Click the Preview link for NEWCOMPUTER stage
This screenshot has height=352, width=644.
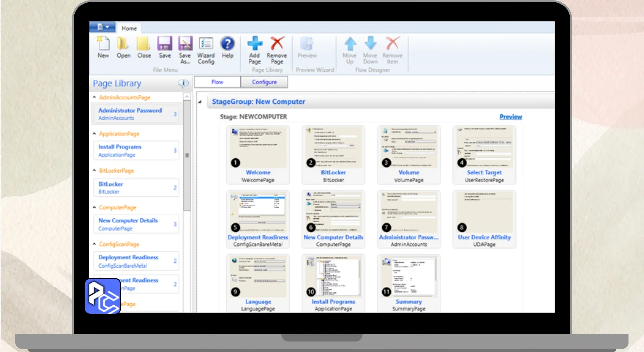click(x=510, y=117)
